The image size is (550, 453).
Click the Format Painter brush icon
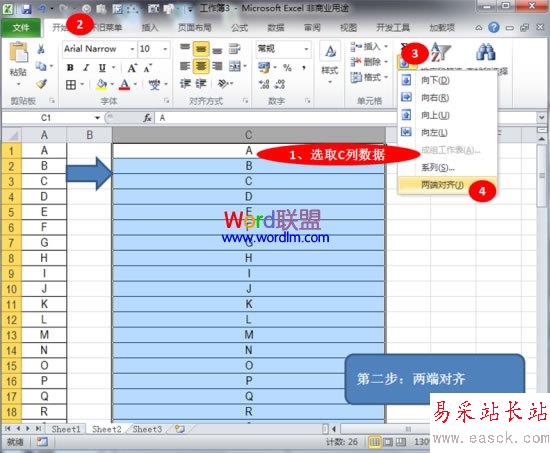point(41,84)
